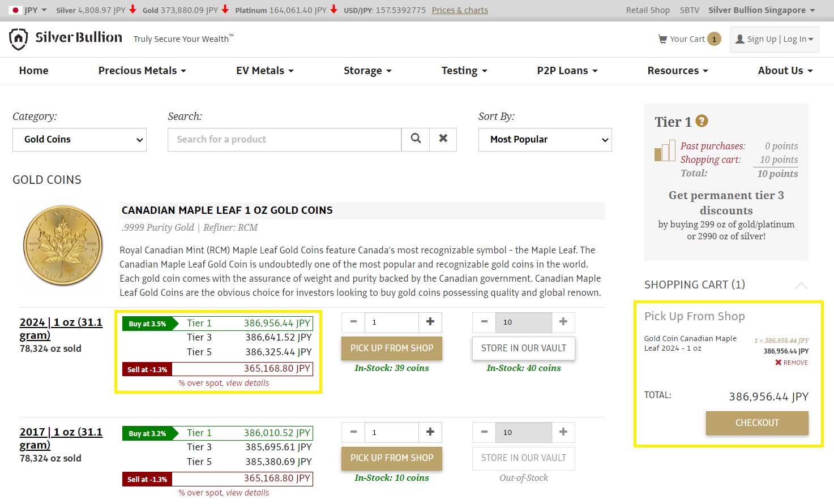Screen dimensions: 834x504
Task: Click the user icon beside Sign Up
Action: click(x=740, y=39)
